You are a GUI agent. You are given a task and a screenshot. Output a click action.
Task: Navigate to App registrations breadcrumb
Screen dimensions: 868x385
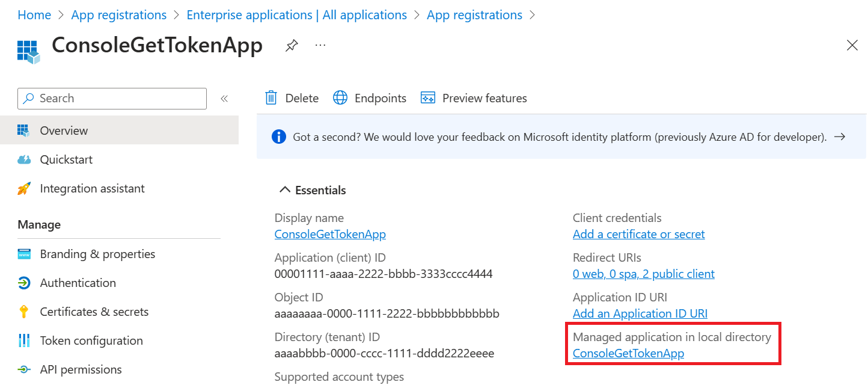118,14
